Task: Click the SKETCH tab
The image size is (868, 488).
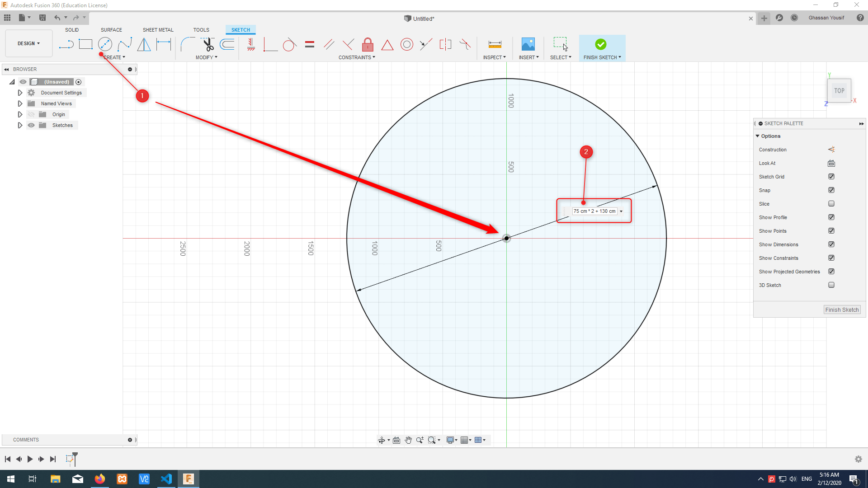Action: point(241,30)
